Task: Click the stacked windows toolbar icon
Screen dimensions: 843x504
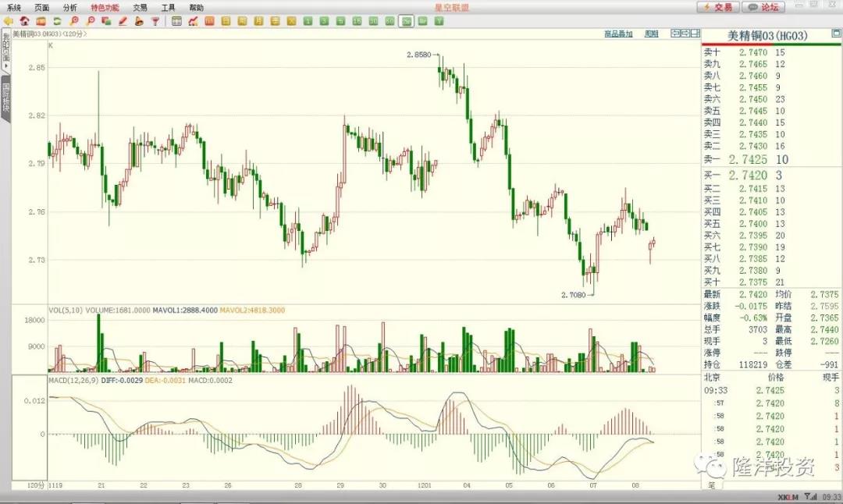Action: [106, 22]
